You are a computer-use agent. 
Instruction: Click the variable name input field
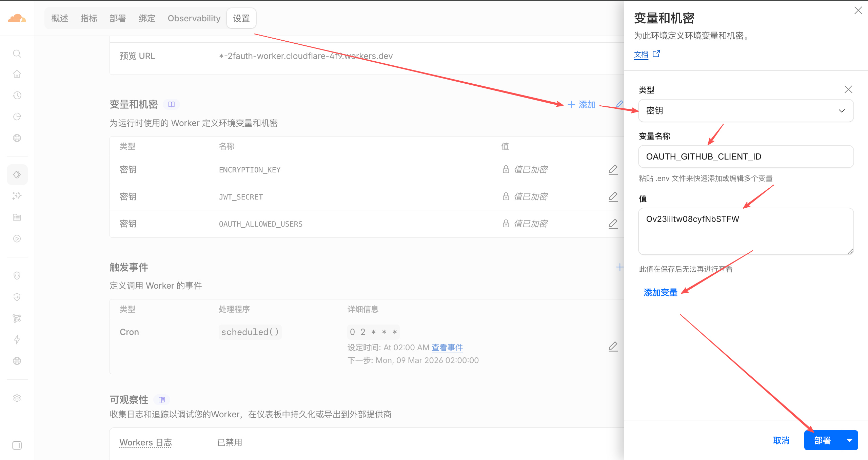746,156
